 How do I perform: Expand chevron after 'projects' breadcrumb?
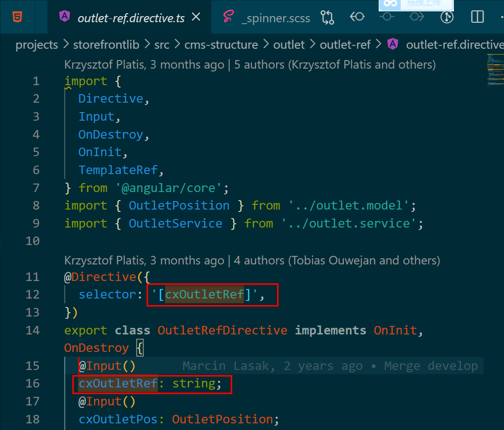pos(66,44)
